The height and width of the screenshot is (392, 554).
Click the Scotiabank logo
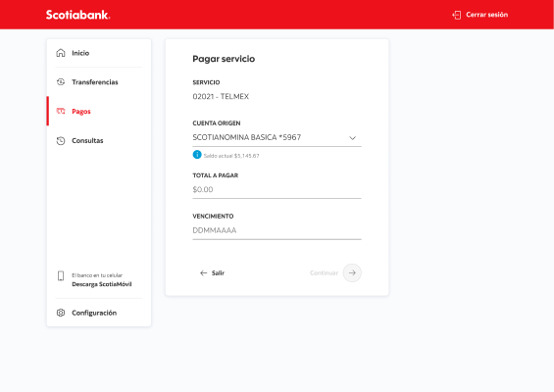(78, 15)
